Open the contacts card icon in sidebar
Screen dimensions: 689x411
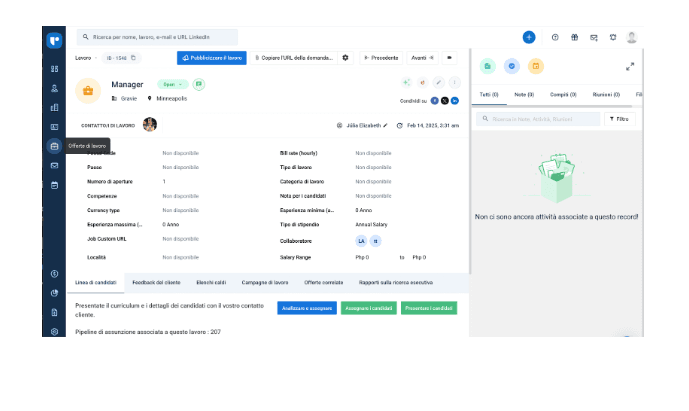coord(54,127)
